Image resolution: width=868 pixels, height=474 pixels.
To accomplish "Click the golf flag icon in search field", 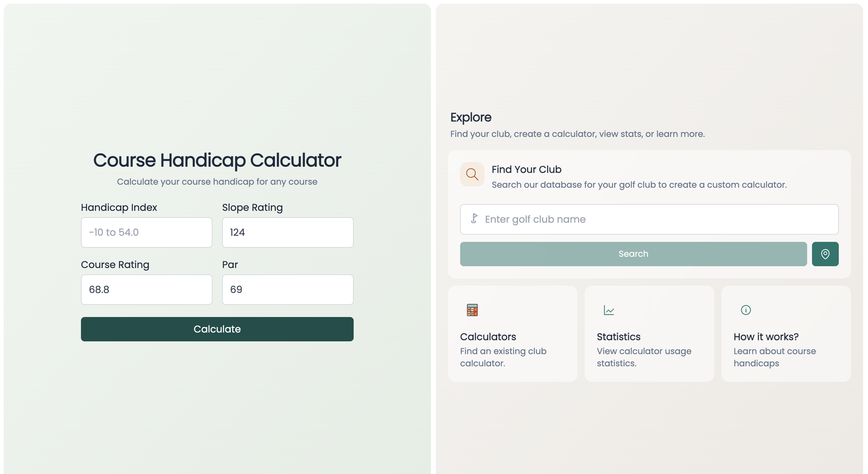I will coord(474,219).
